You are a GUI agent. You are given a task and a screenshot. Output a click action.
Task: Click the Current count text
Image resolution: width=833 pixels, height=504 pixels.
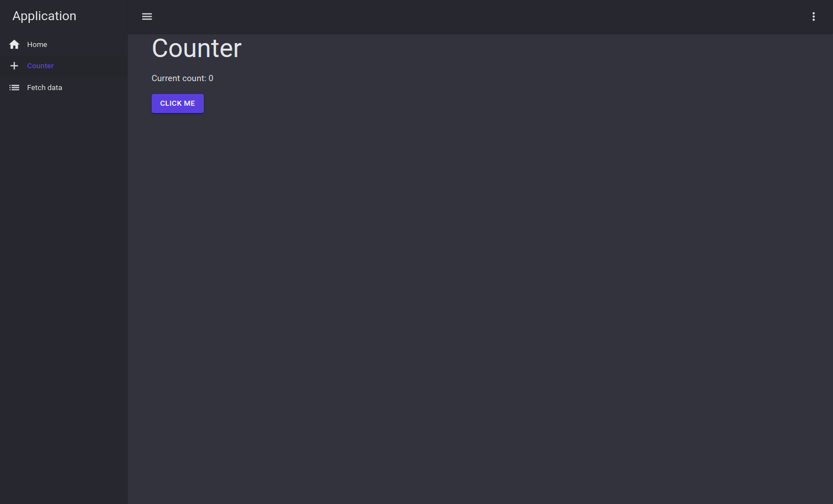[182, 78]
